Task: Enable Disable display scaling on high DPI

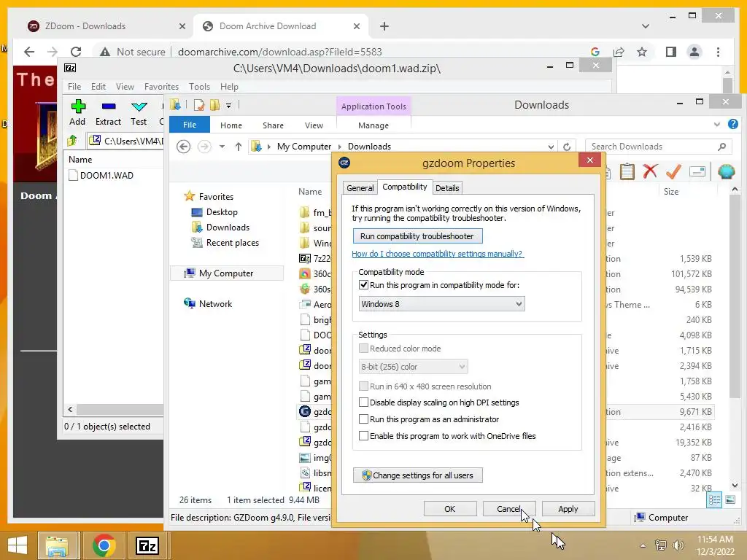Action: pos(363,402)
